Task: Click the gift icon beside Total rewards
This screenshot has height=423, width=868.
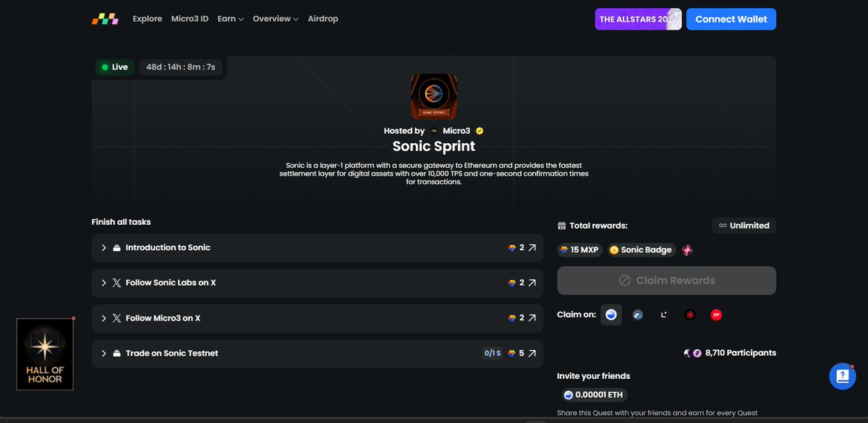Action: click(561, 226)
